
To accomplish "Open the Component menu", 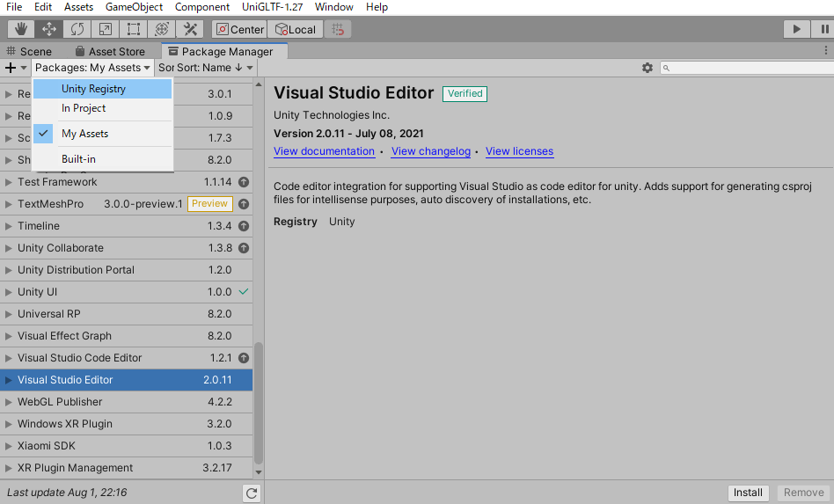I will pyautogui.click(x=202, y=7).
